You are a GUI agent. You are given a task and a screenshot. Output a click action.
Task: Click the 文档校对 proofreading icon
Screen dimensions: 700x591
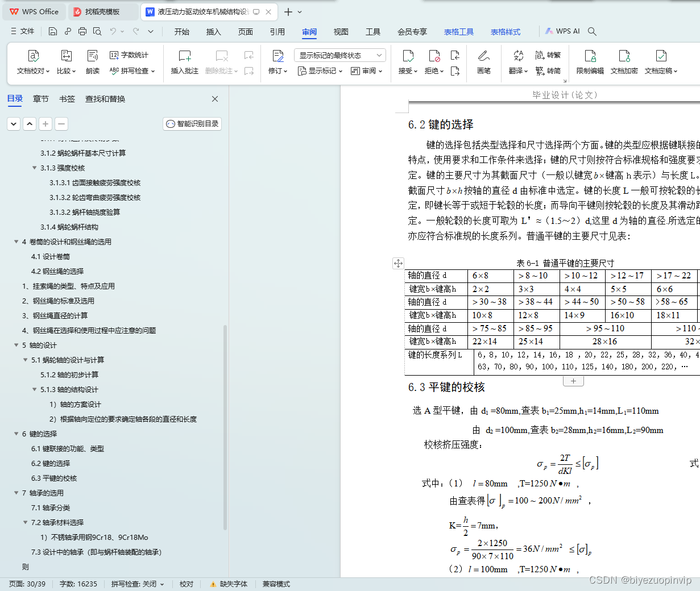[33, 56]
